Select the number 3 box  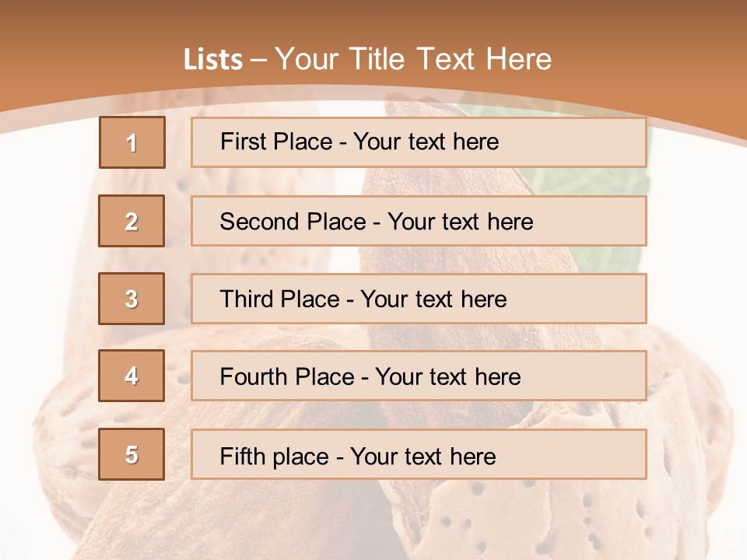(132, 299)
